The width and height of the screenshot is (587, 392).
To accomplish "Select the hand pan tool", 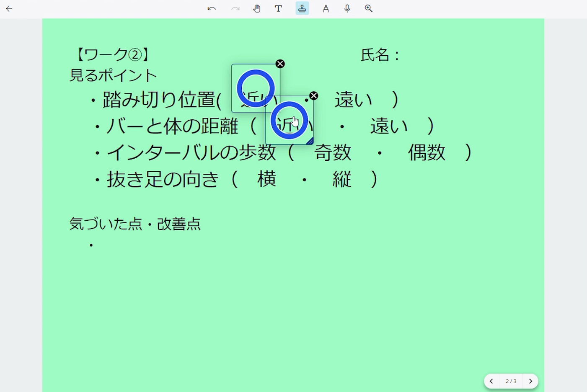I will click(257, 8).
